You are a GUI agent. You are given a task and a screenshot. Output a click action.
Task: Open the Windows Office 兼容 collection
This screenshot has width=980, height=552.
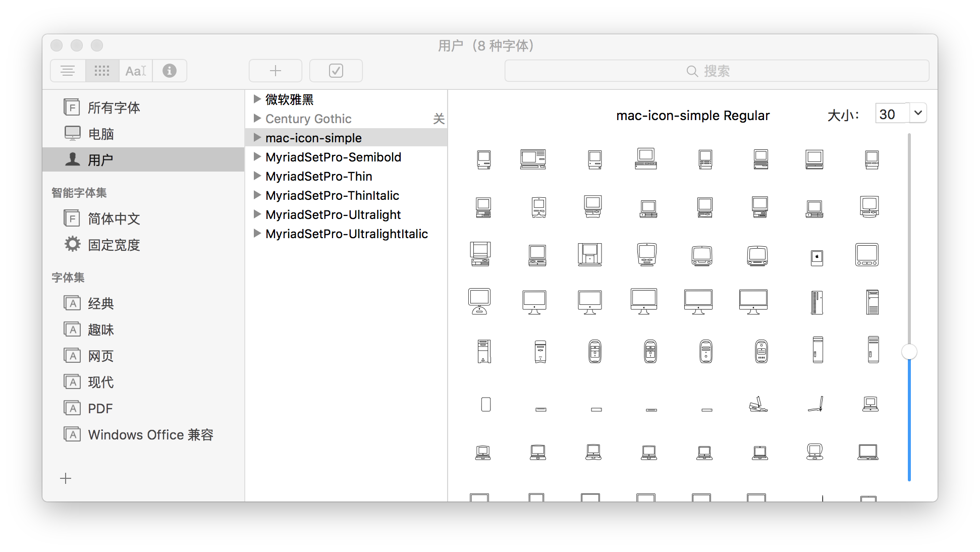pos(151,434)
